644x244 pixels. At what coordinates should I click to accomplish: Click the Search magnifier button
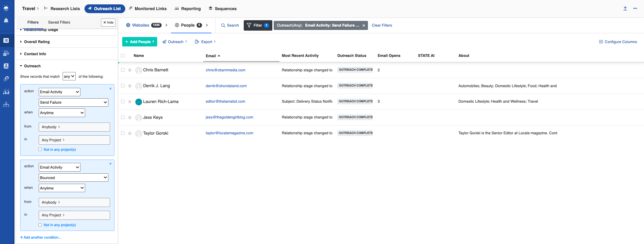click(x=230, y=25)
